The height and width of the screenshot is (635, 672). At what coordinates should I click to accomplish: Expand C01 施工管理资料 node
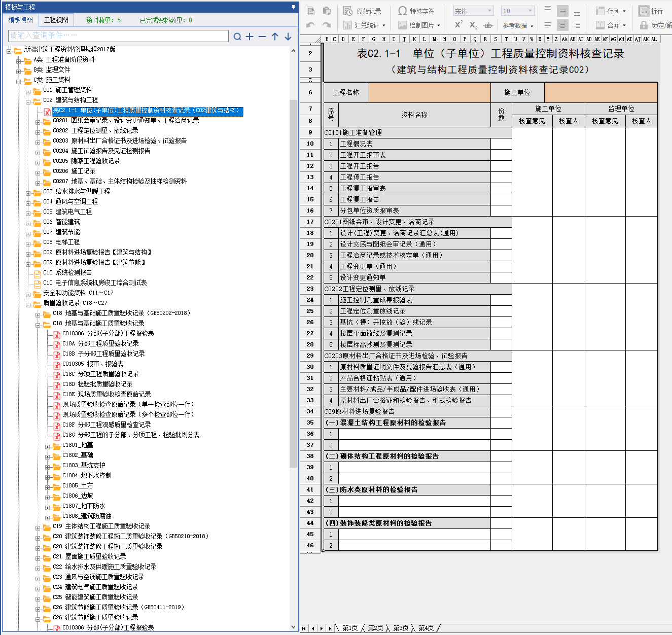[28, 91]
